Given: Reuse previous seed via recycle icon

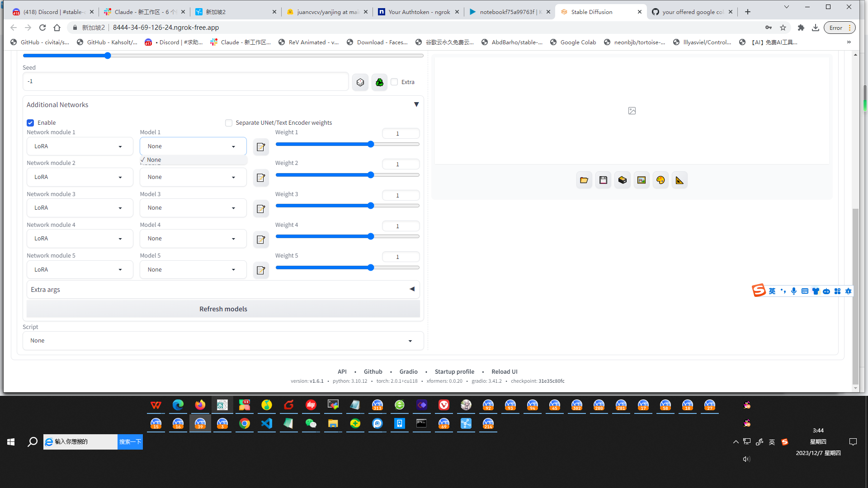Looking at the screenshot, I should pos(379,82).
